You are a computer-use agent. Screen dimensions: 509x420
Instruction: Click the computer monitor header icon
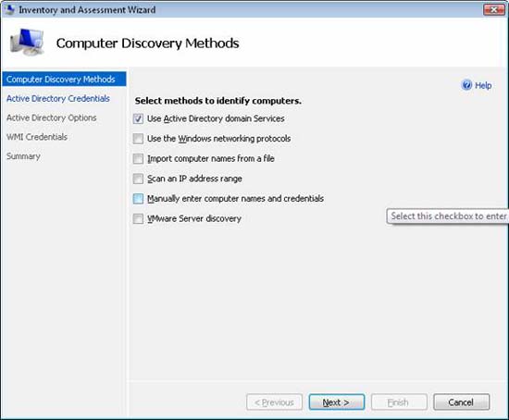pyautogui.click(x=27, y=43)
